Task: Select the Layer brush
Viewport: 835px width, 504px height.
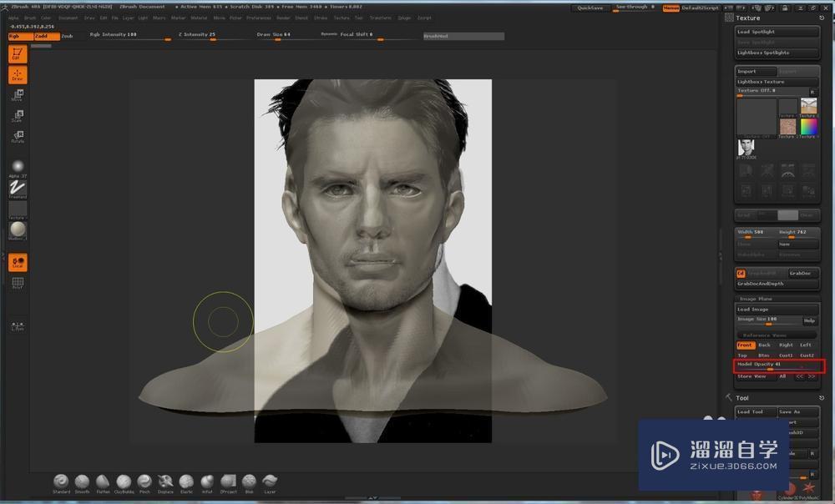Action: point(270,484)
